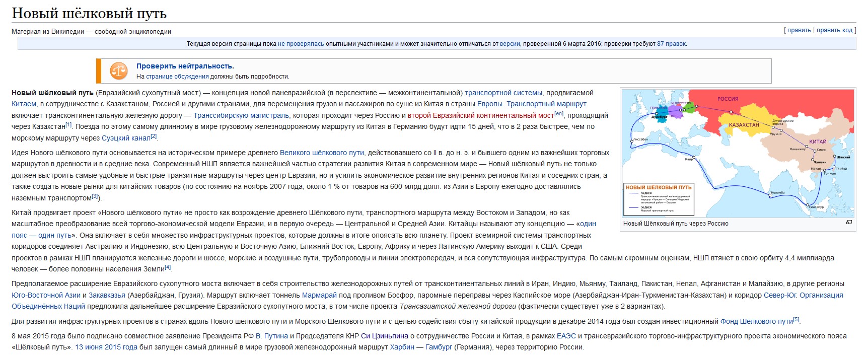
Task: Click red link 'второй Евразийский континентальный мост'
Action: 480,115
